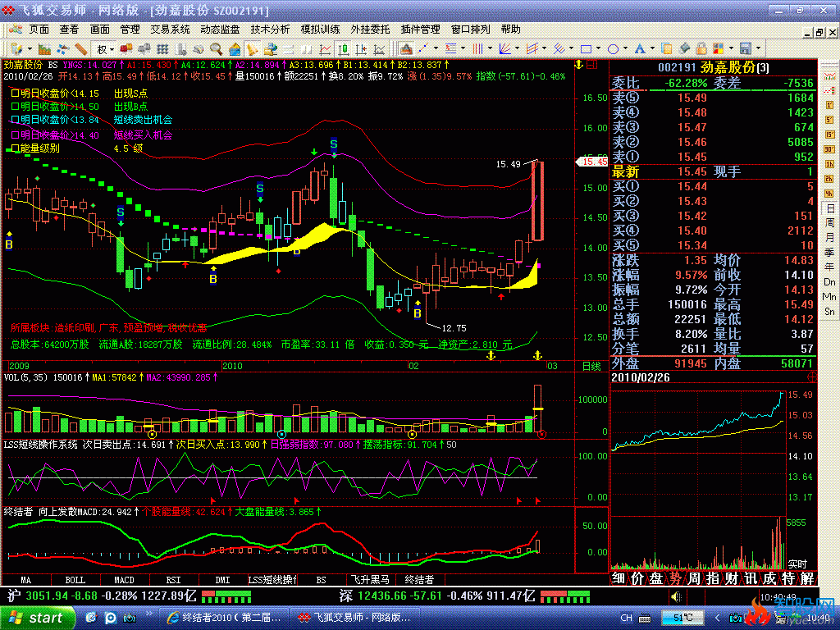The height and width of the screenshot is (630, 840).
Task: Select the text annotation A tool
Action: pyautogui.click(x=640, y=49)
